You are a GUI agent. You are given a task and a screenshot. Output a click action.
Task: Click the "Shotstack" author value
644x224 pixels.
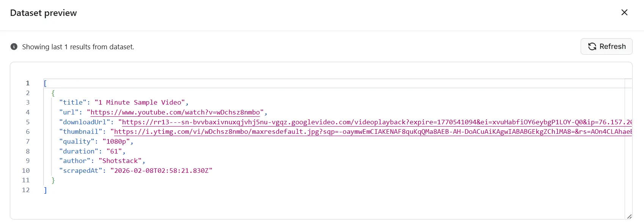120,161
